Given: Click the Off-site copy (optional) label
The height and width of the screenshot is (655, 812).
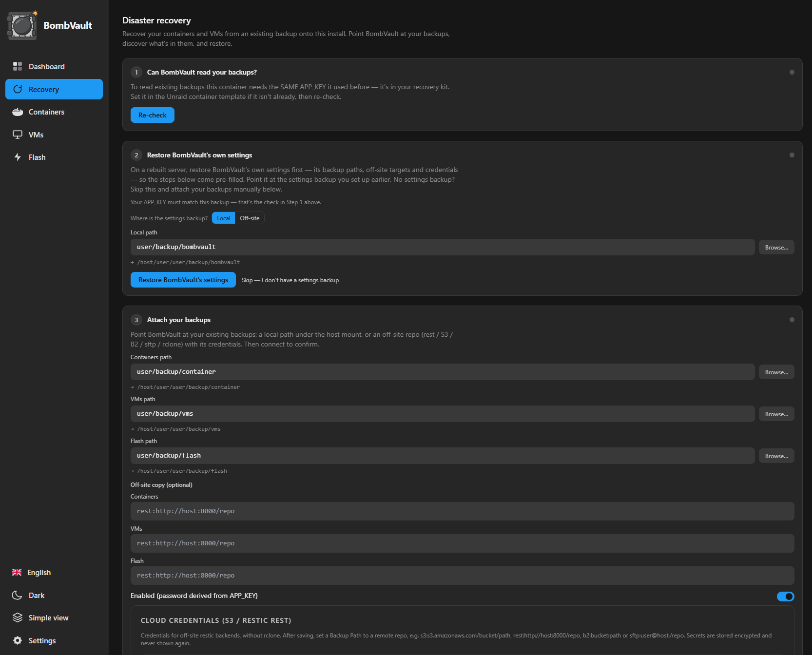Looking at the screenshot, I should pyautogui.click(x=161, y=485).
